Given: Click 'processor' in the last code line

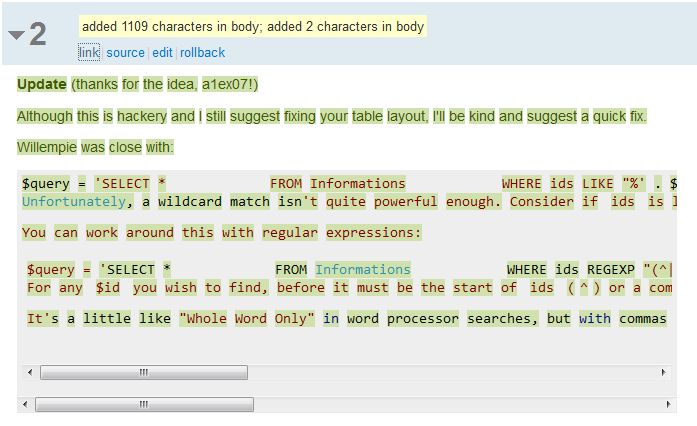Looking at the screenshot, I should coord(422,318).
